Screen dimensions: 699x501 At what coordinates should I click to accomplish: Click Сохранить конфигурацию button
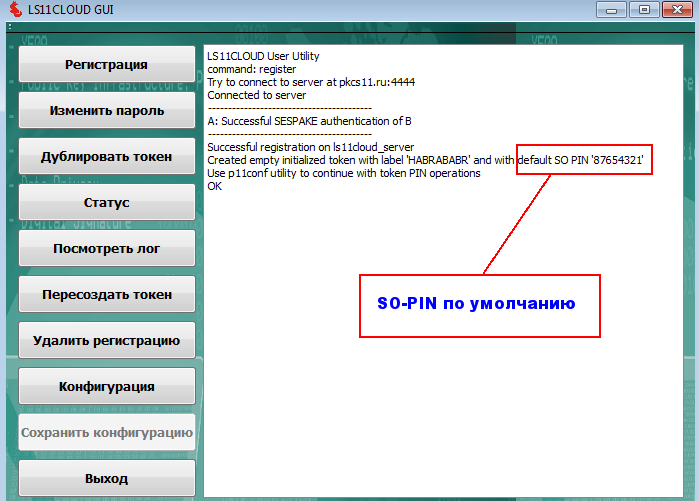(107, 432)
